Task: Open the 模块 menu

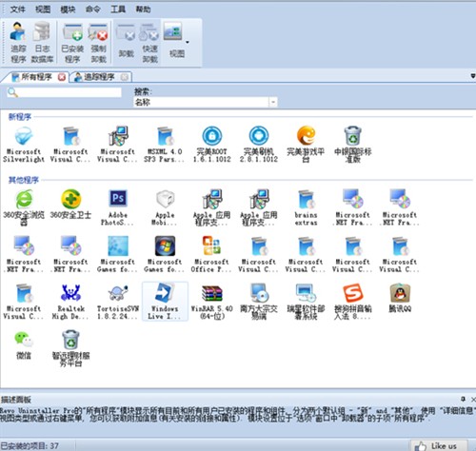Action: pos(68,10)
